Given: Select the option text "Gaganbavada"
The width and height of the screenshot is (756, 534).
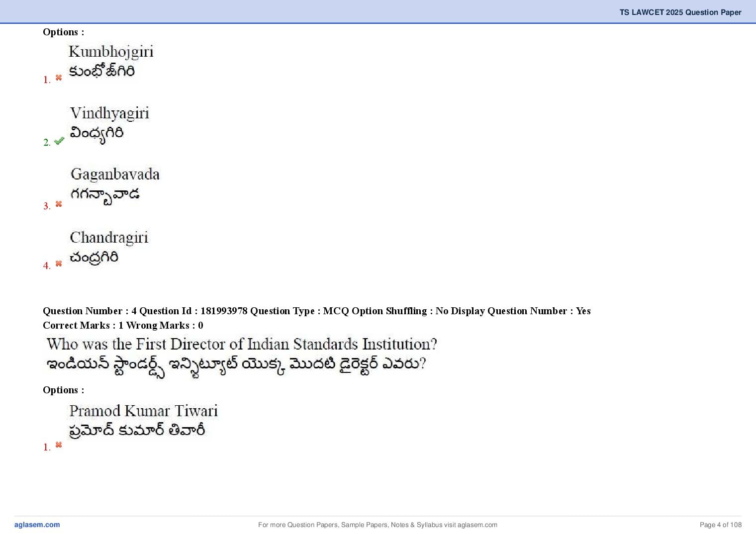Looking at the screenshot, I should point(115,174).
